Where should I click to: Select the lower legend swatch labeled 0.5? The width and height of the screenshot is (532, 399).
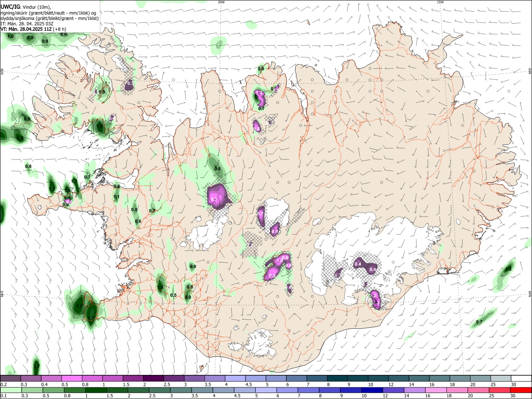click(54, 390)
